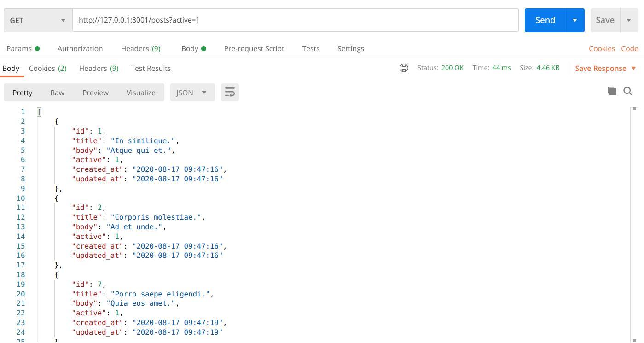Click the network globe icon beside Status
Viewport: 644px width, 343px height.
click(404, 68)
